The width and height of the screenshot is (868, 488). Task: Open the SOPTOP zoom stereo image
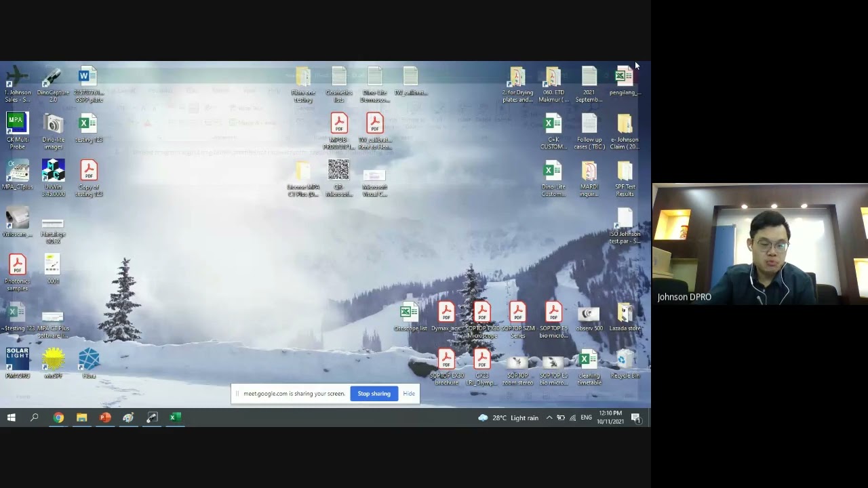(517, 367)
